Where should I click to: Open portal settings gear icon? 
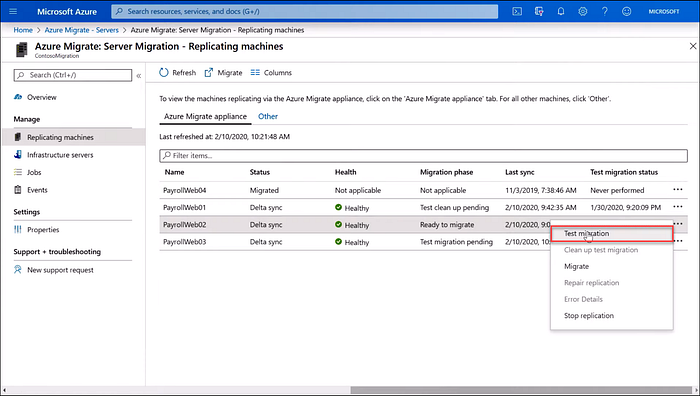tap(583, 12)
